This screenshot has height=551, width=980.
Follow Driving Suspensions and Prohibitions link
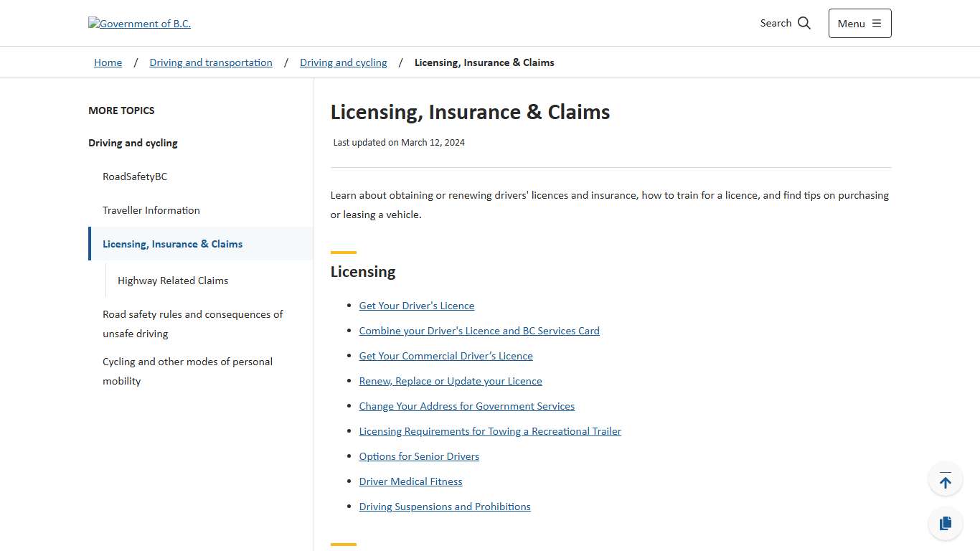click(x=445, y=507)
